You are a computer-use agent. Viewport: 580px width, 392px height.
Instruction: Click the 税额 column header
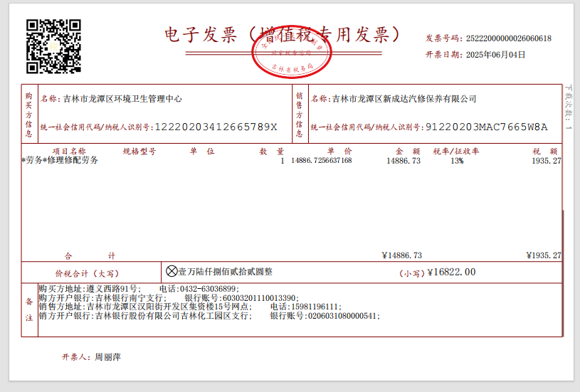[x=545, y=152]
